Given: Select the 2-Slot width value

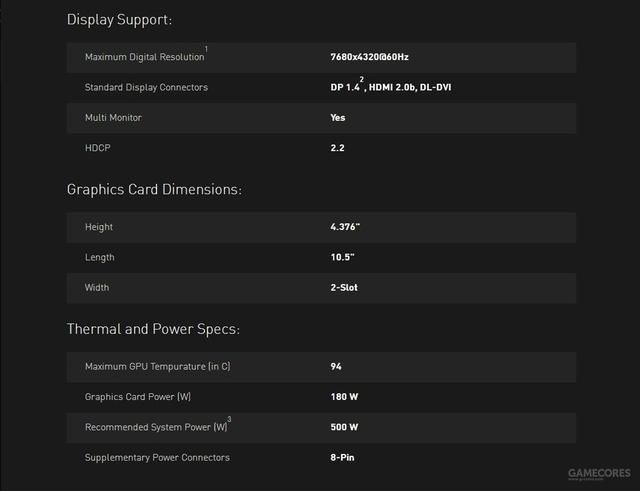Looking at the screenshot, I should (x=344, y=287).
